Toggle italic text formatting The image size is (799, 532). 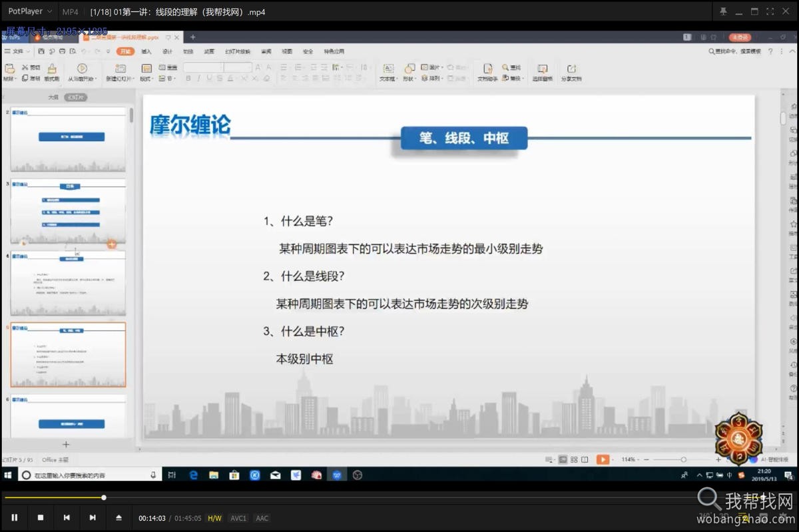[x=198, y=78]
